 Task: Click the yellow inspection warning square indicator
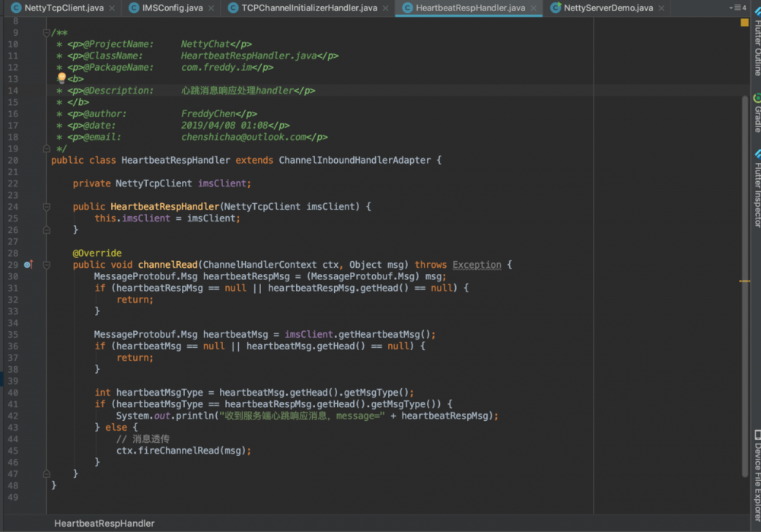pos(744,23)
